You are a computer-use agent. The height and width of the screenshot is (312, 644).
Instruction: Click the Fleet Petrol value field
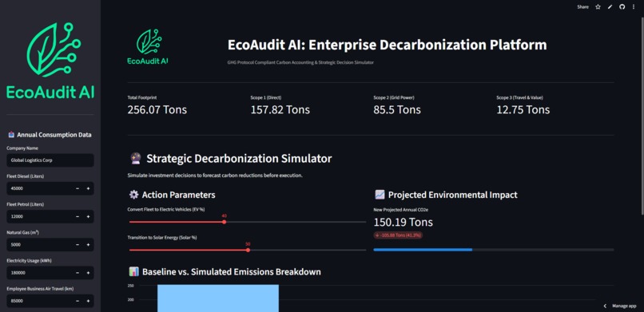39,216
